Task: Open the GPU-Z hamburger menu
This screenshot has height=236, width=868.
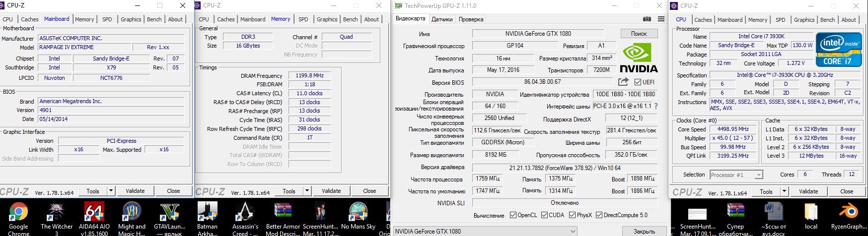Action: tap(661, 19)
